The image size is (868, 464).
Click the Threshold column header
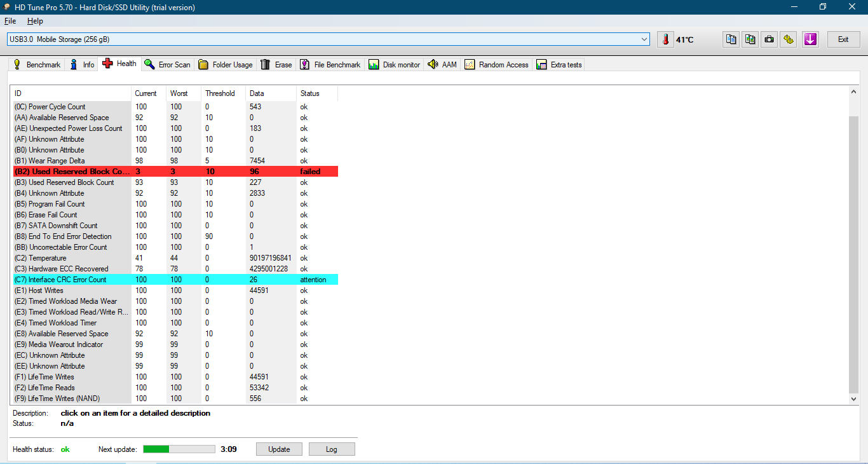coord(223,93)
